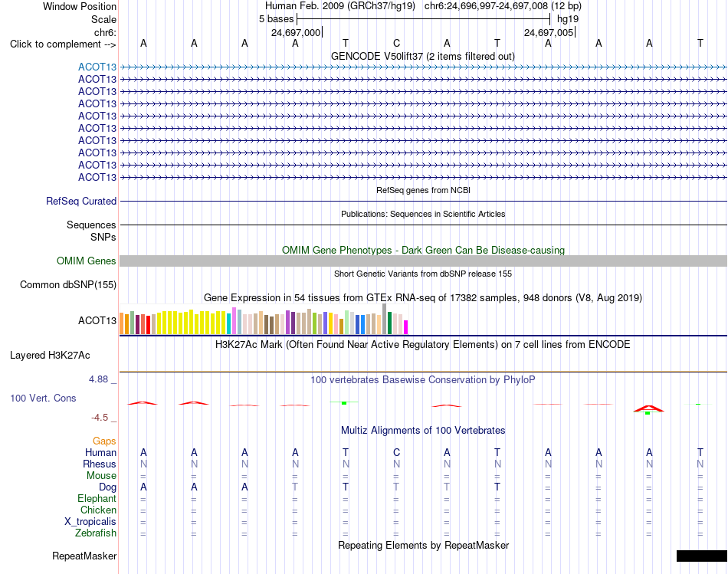Open 'Repeating Elements by RepeatMasker' title
The width and height of the screenshot is (728, 574).
(423, 545)
